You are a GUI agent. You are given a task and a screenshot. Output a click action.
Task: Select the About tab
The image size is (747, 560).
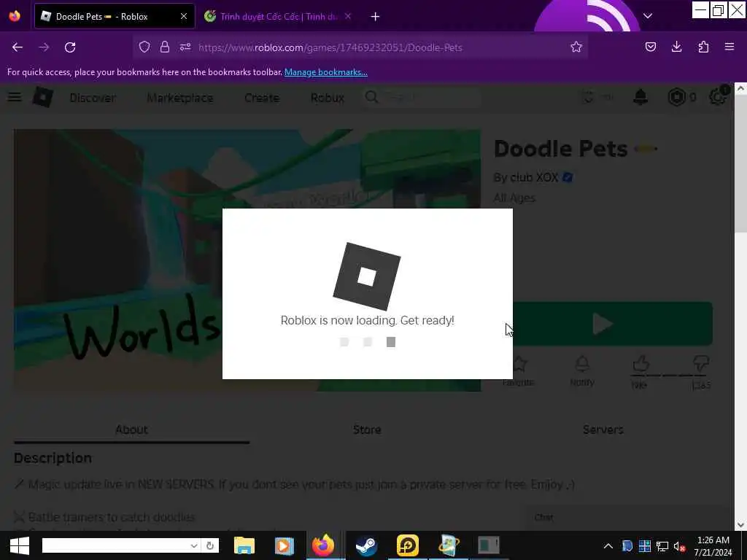click(131, 429)
